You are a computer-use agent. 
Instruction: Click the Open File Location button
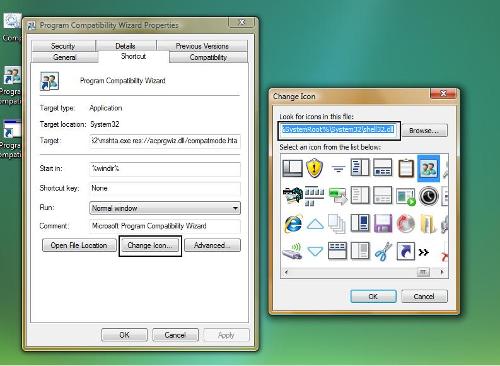pos(79,245)
